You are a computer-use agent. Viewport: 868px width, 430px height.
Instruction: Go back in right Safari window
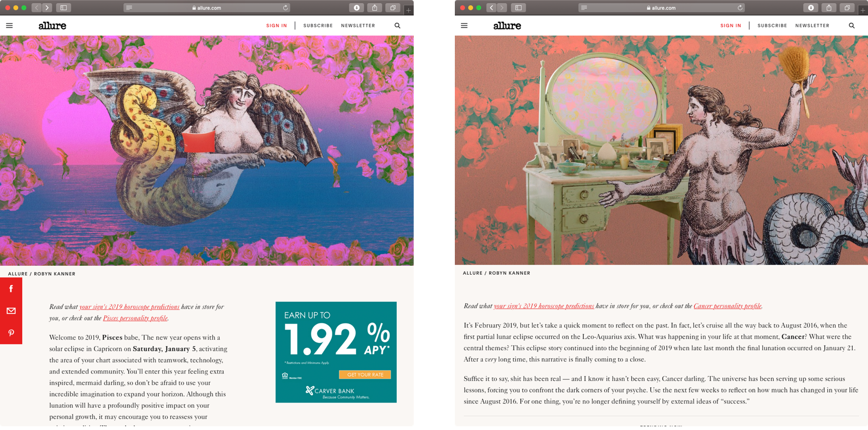coord(491,8)
